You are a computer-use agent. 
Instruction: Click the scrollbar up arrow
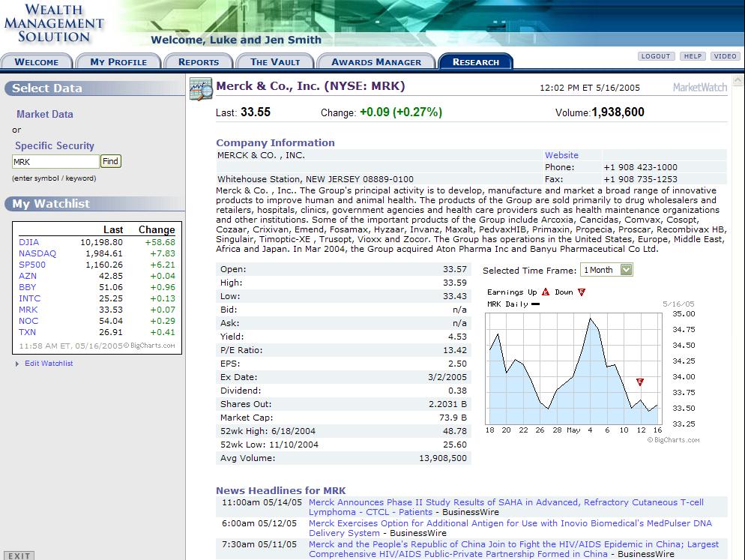[x=738, y=80]
